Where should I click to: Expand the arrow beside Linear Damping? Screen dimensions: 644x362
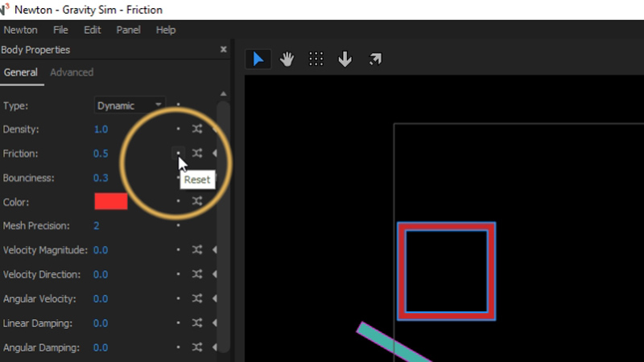[x=215, y=323]
